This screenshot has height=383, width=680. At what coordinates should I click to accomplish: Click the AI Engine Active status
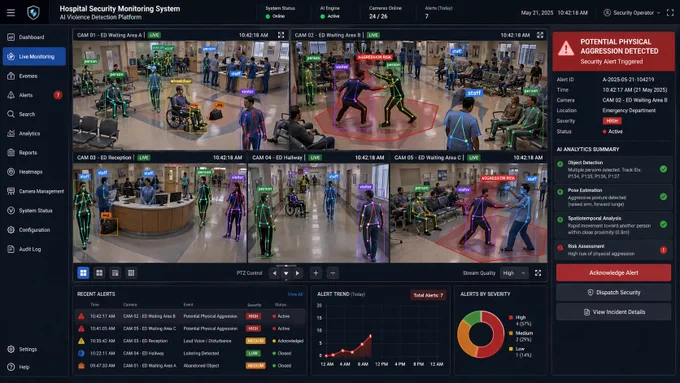(330, 13)
